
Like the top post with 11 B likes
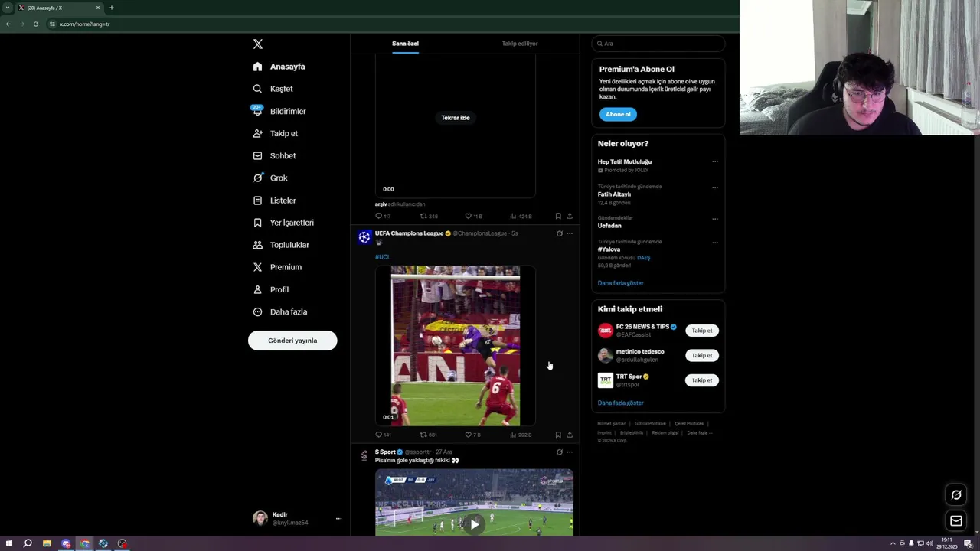point(473,216)
